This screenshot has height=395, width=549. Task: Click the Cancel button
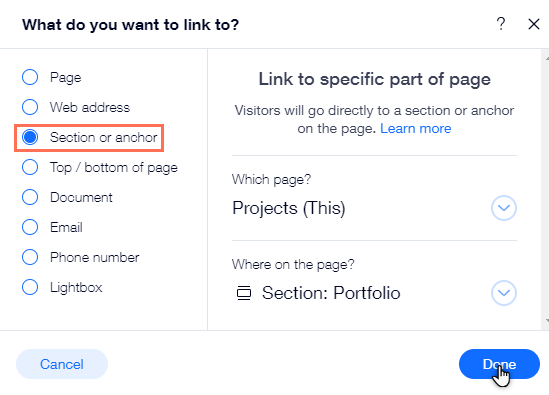pyautogui.click(x=62, y=364)
